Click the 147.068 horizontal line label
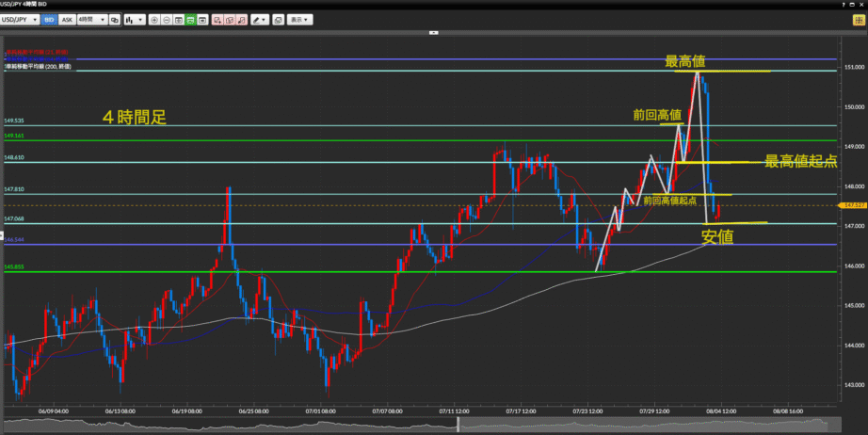This screenshot has width=868, height=435. tap(14, 219)
